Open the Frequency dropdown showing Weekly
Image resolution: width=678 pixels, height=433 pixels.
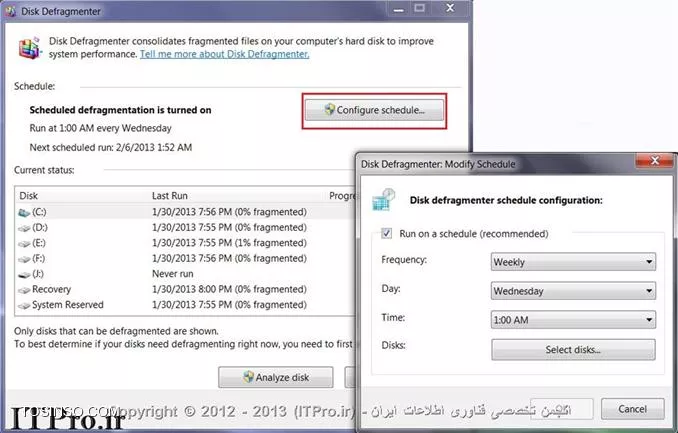point(573,262)
